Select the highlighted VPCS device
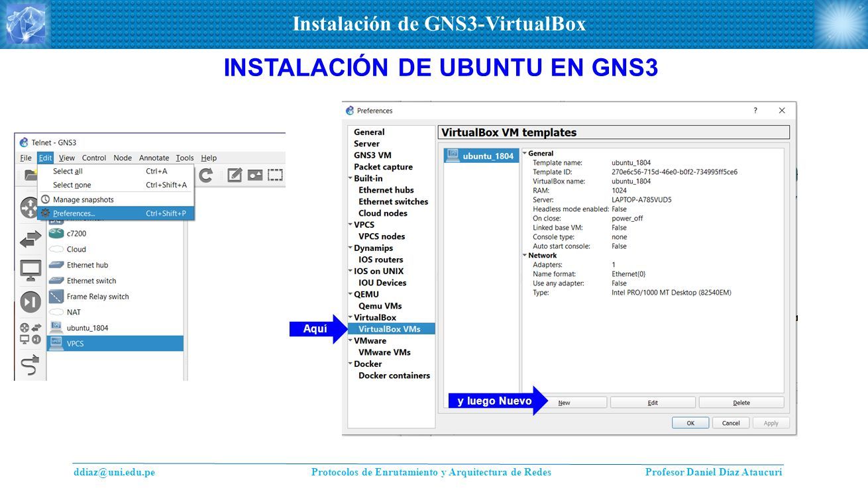The height and width of the screenshot is (488, 868). (115, 344)
